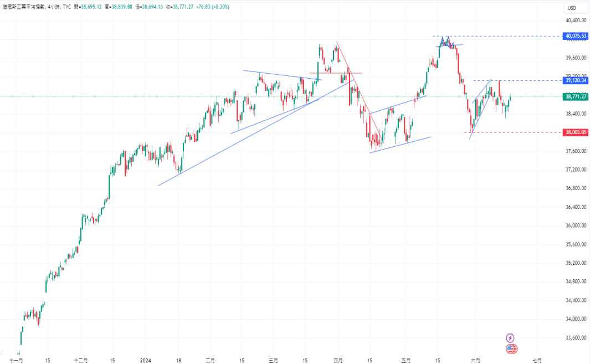Click the close value 收=38,771.27 in legend

point(179,7)
